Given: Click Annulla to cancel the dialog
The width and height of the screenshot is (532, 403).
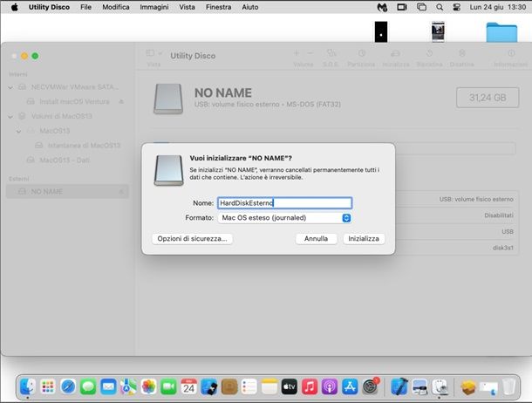Looking at the screenshot, I should tap(316, 239).
